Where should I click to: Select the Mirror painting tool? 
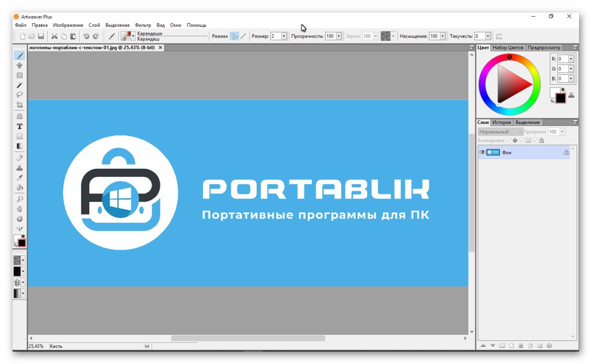click(x=19, y=228)
